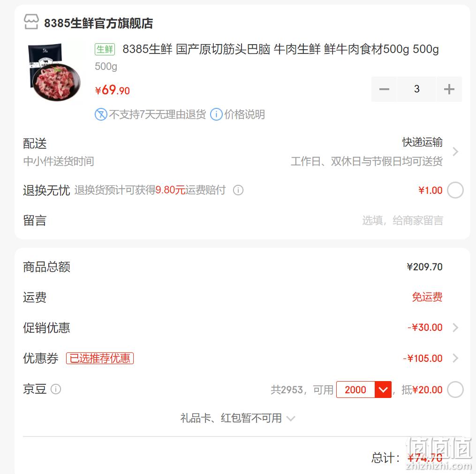Click the info icon next to 京豆
Image resolution: width=476 pixels, height=474 pixels.
pos(55,389)
